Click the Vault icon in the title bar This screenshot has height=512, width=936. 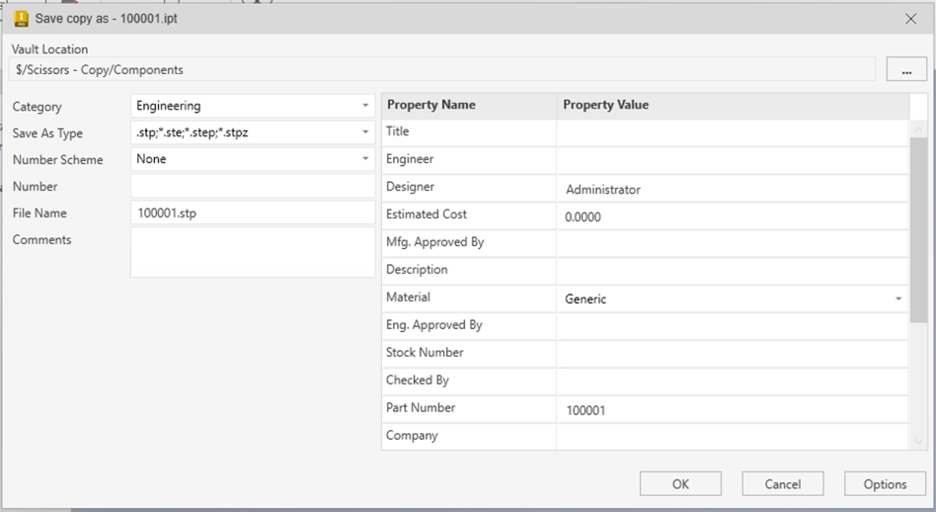20,18
